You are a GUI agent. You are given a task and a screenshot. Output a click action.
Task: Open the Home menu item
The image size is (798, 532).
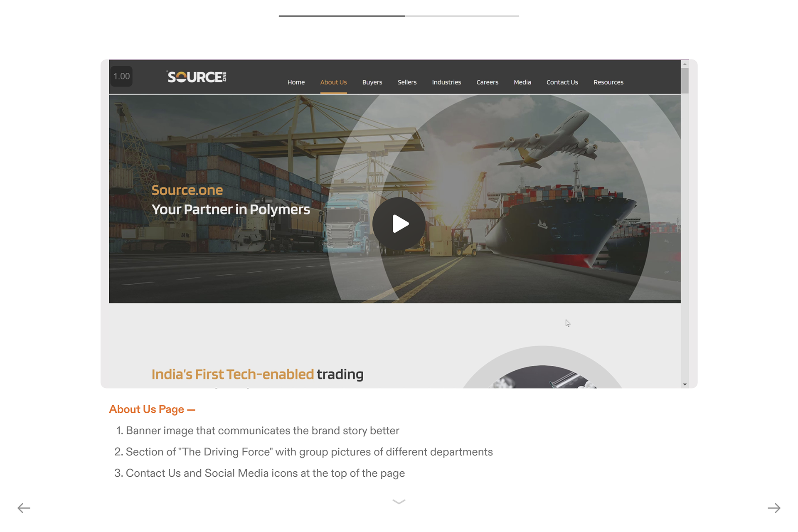click(x=296, y=82)
